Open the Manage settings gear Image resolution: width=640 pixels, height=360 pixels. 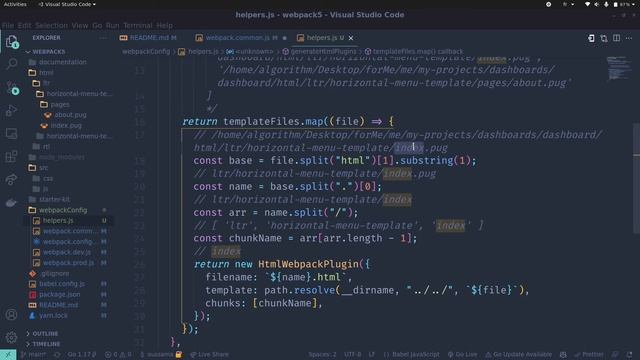tap(11, 337)
